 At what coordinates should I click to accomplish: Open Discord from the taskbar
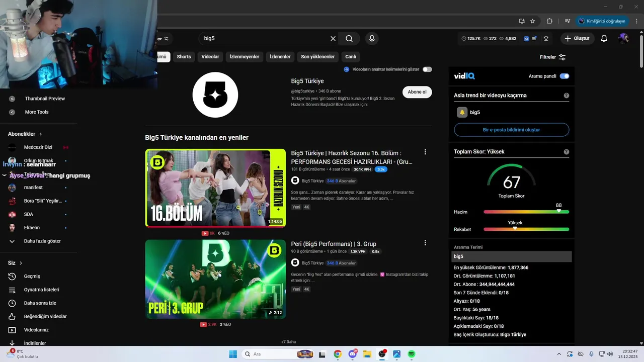click(352, 354)
